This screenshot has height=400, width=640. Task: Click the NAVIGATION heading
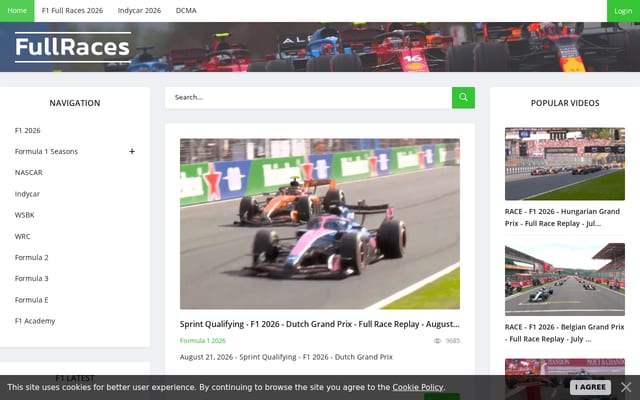click(x=75, y=103)
